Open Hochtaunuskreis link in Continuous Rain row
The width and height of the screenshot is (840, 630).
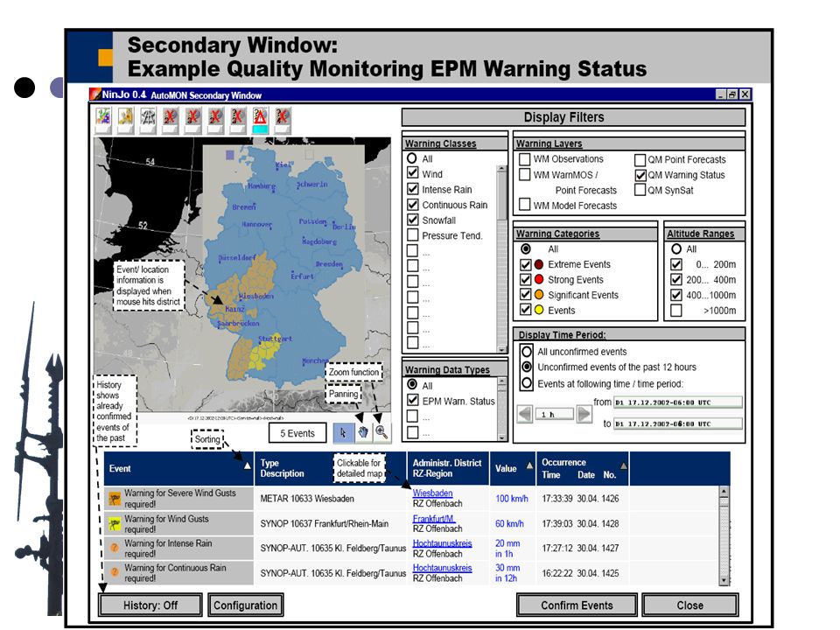(x=442, y=568)
